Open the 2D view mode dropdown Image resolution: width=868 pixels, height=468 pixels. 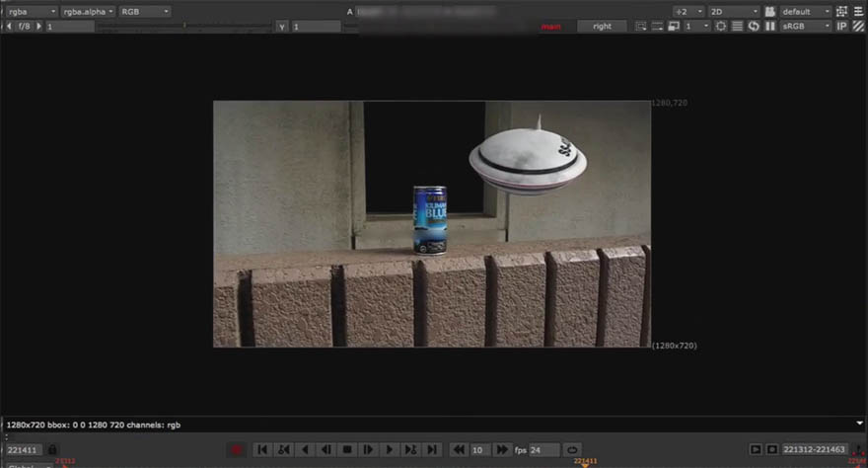click(734, 11)
